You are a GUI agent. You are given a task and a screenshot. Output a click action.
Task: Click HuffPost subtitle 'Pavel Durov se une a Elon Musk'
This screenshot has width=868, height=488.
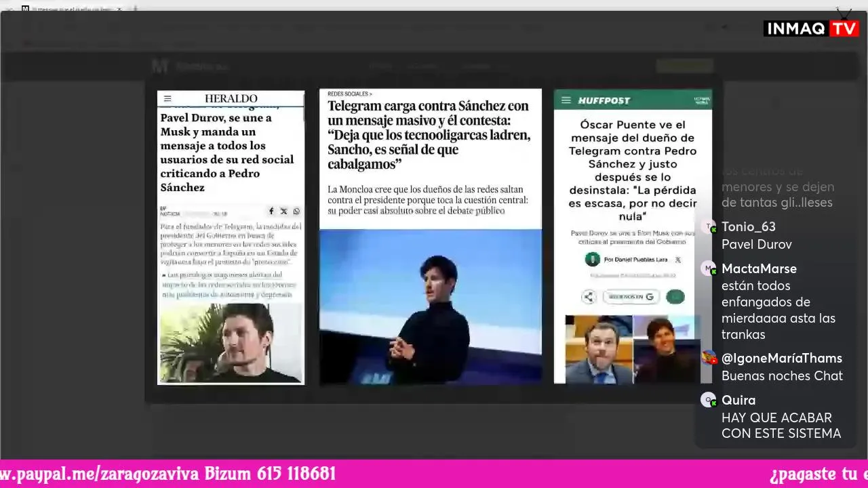click(x=632, y=237)
